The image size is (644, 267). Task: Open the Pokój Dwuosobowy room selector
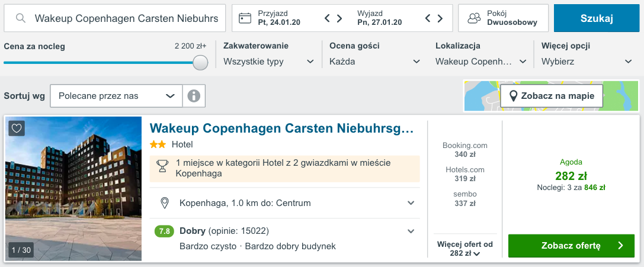click(x=503, y=18)
